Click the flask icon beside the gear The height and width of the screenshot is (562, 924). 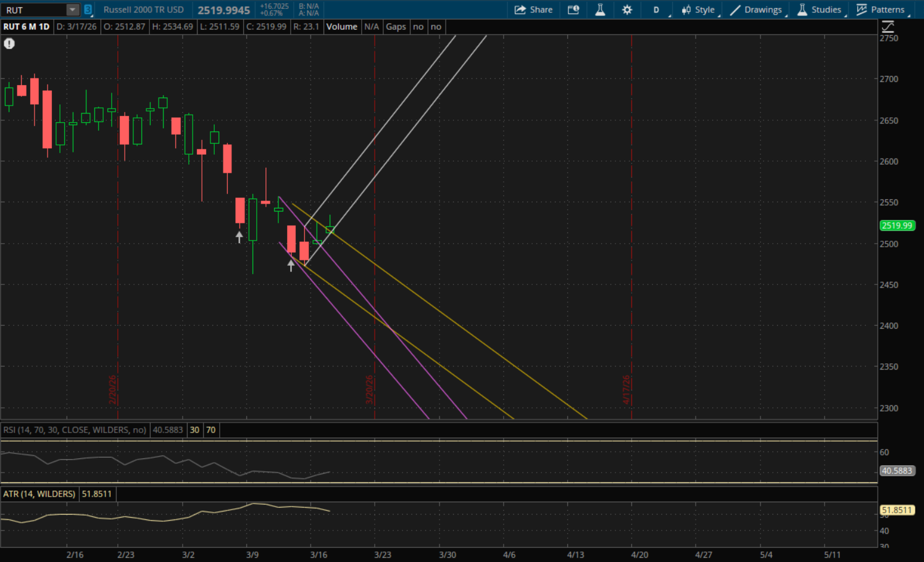(600, 10)
